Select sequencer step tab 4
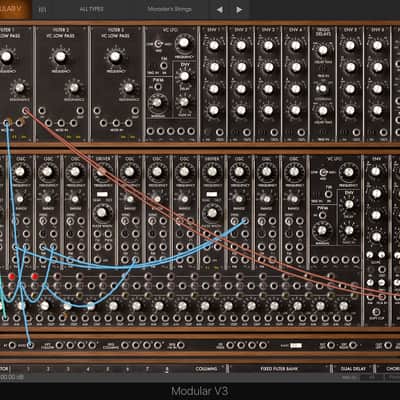400x400 pixels. [88, 369]
